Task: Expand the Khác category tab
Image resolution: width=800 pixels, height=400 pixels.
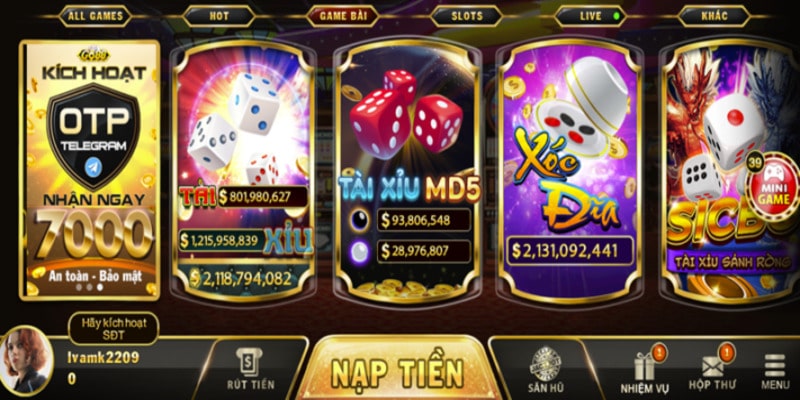Action: [x=714, y=16]
